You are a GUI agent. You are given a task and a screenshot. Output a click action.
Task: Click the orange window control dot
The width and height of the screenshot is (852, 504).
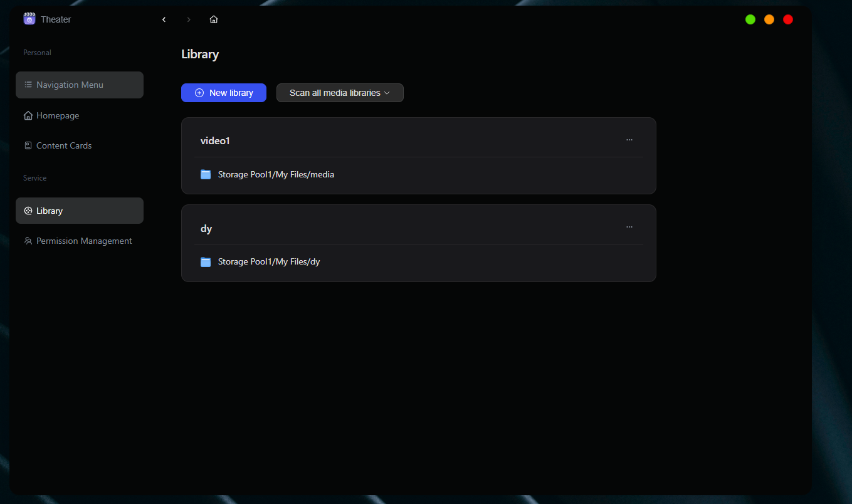[x=769, y=19]
